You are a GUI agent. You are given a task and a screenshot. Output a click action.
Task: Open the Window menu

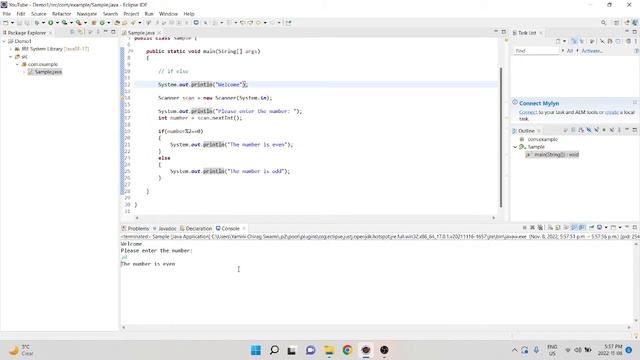point(168,13)
